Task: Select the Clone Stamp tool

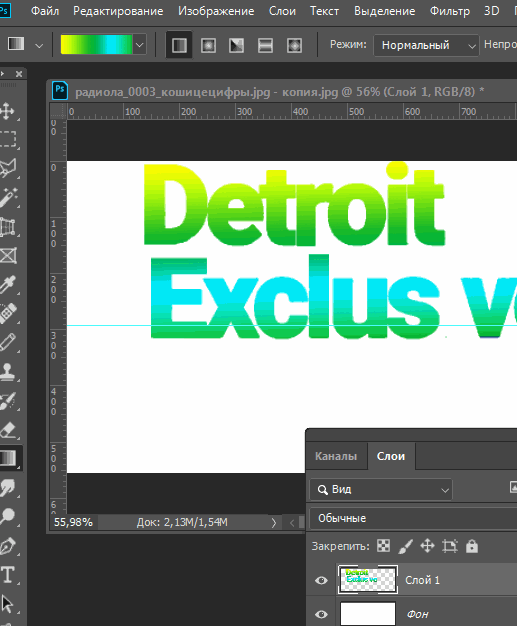Action: coord(8,371)
